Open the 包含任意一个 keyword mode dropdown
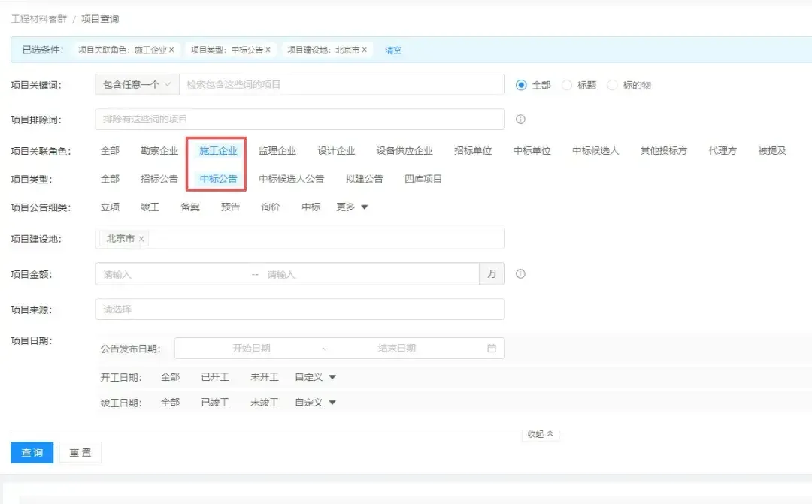The height and width of the screenshot is (504, 812). tap(138, 84)
